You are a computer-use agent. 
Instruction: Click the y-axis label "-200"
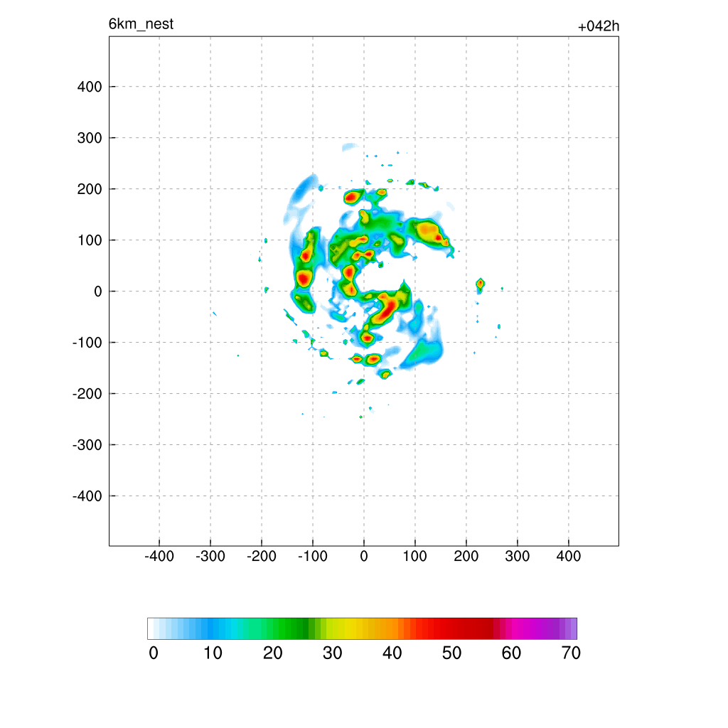(87, 394)
